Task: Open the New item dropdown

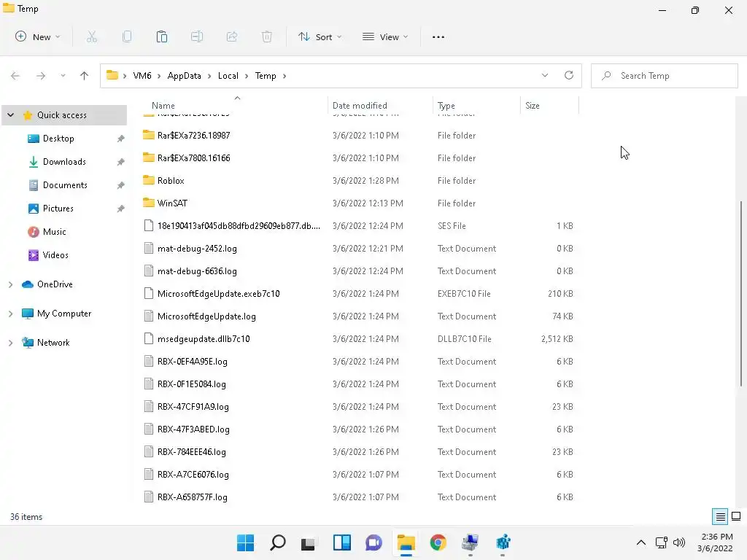Action: [38, 36]
